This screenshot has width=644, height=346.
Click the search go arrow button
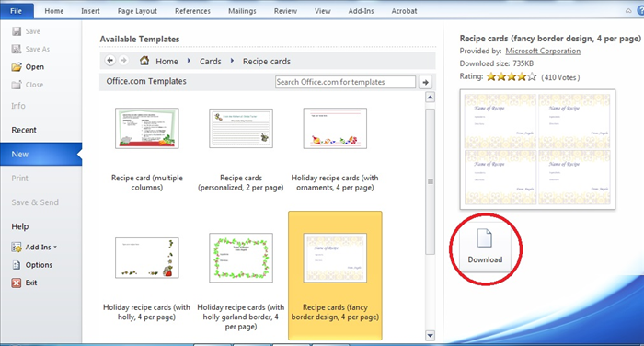click(425, 82)
